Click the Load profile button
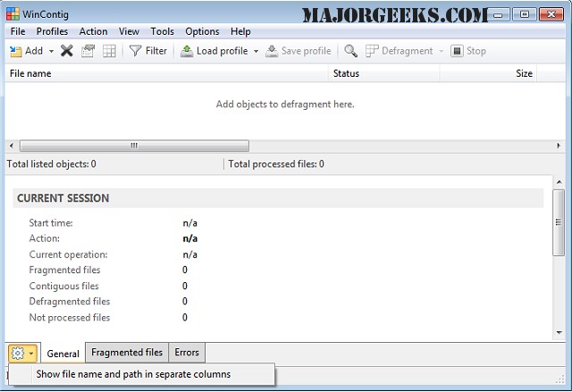Image resolution: width=572 pixels, height=392 pixels. point(214,51)
